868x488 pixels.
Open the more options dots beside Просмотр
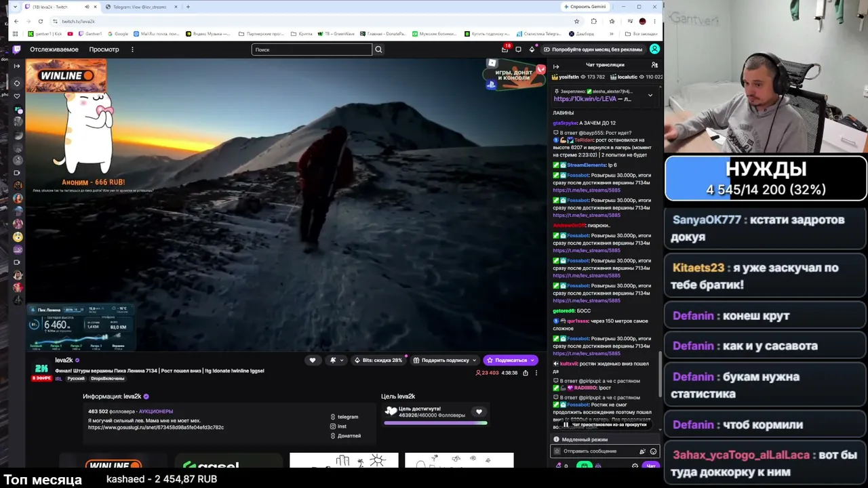pos(132,49)
